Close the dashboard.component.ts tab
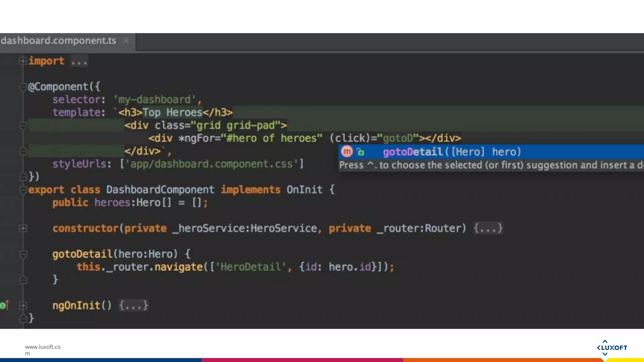 (126, 41)
